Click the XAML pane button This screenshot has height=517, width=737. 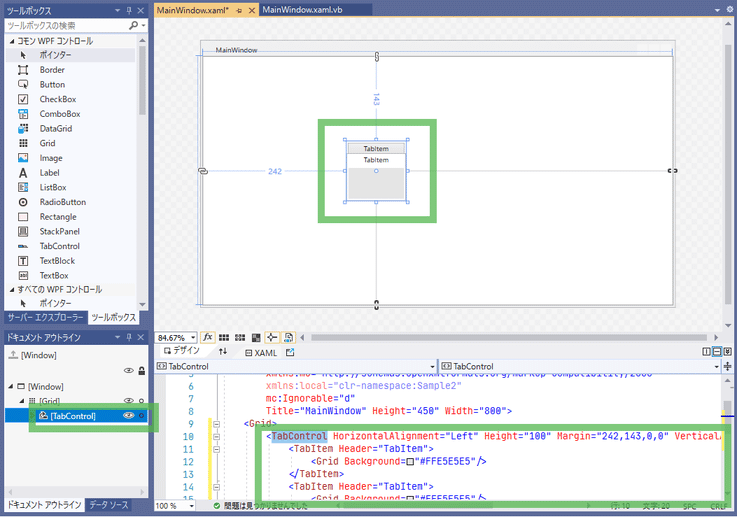click(x=261, y=352)
